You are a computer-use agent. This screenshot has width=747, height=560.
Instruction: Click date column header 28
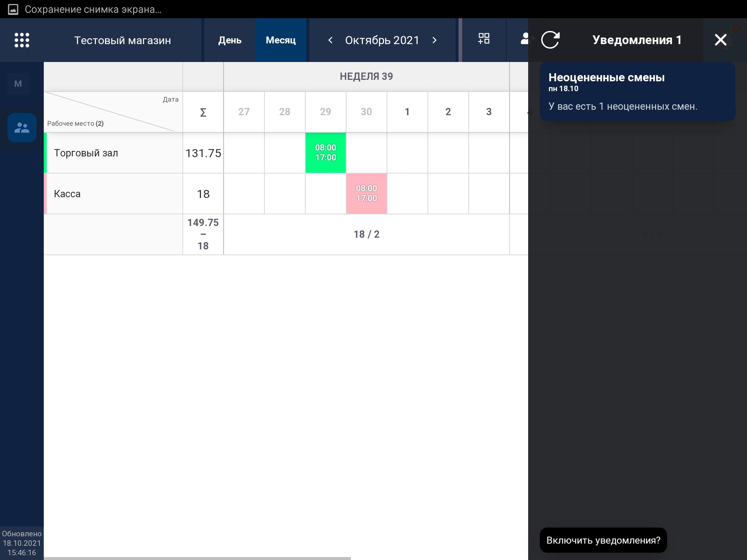pyautogui.click(x=285, y=112)
